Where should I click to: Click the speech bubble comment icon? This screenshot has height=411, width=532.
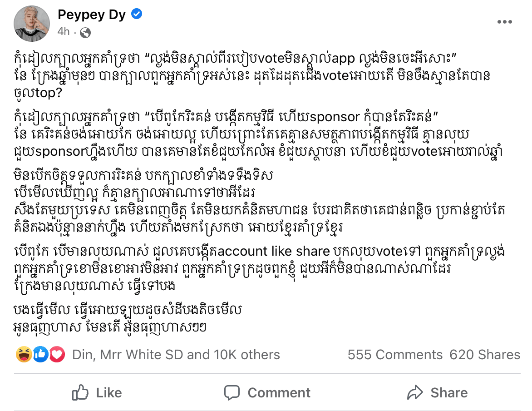click(232, 392)
